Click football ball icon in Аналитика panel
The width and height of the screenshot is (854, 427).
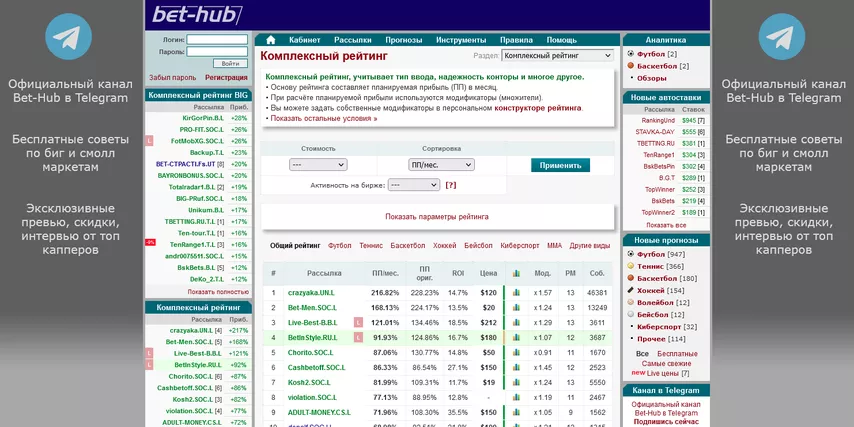631,54
